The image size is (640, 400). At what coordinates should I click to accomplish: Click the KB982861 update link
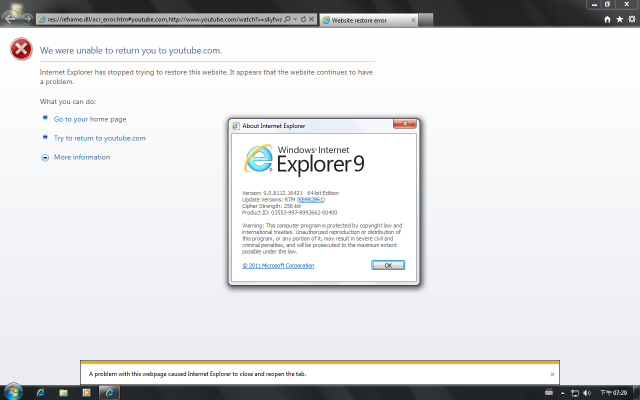[x=311, y=200]
